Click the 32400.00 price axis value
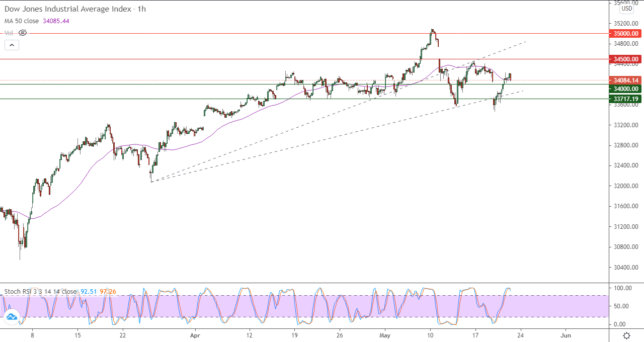Screen dimensions: 644x342 coord(625,165)
